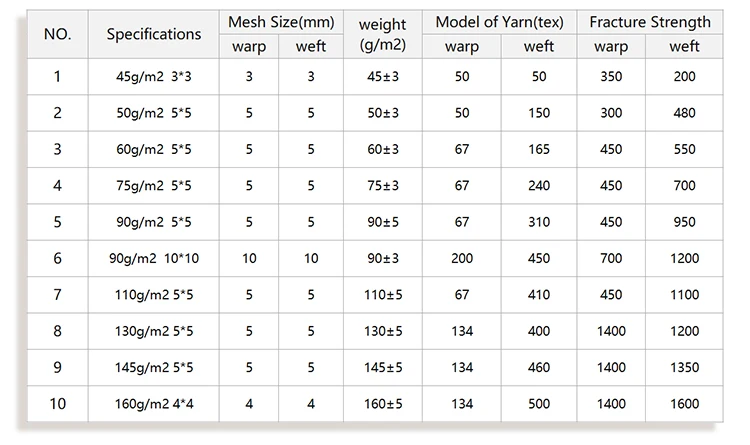
Task: Select the 50g/m2 5*5 specification cell
Action: 154,113
